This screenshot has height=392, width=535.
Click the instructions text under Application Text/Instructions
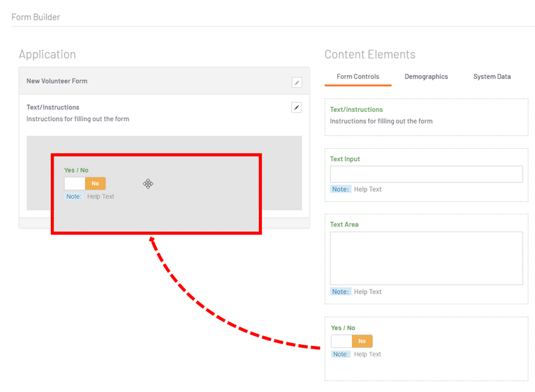click(78, 119)
